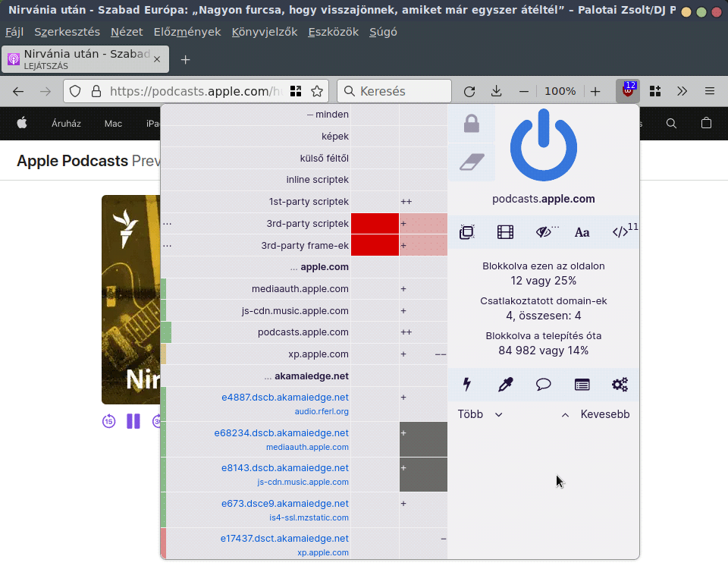This screenshot has height=588, width=728.
Task: Toggle uBlock big power button
Action: (x=543, y=145)
